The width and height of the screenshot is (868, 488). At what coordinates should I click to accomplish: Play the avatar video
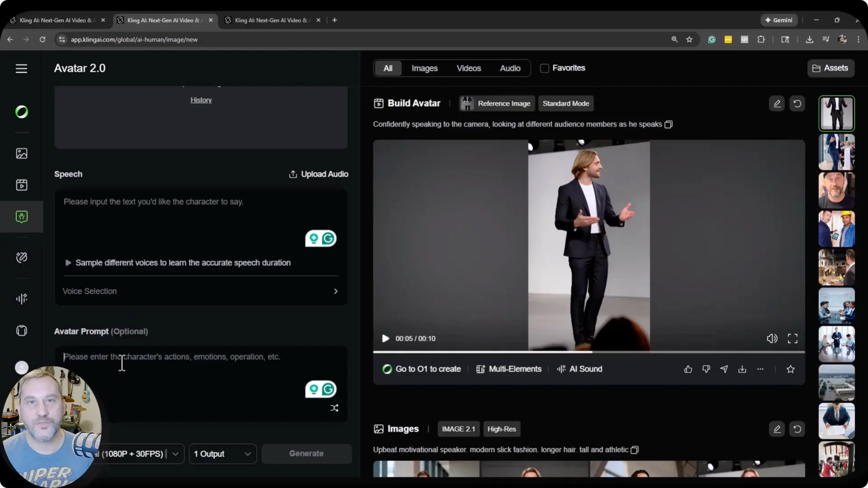tap(385, 338)
